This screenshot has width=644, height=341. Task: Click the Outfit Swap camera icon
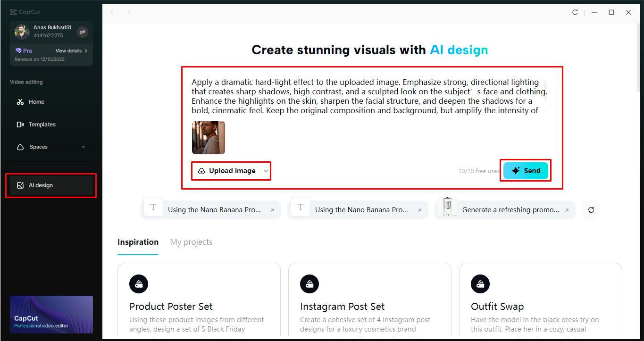click(481, 283)
